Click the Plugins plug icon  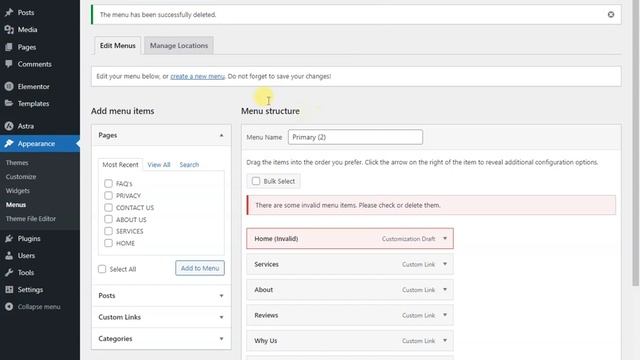9,238
